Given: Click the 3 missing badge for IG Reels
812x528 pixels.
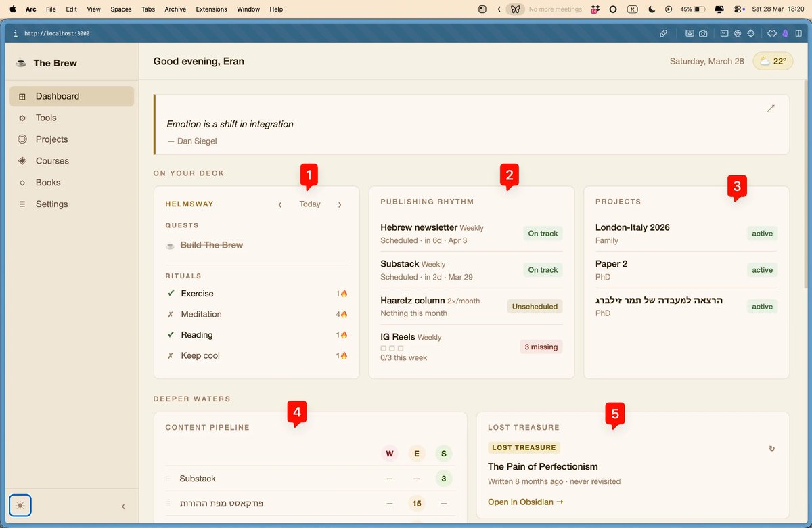Looking at the screenshot, I should 541,347.
